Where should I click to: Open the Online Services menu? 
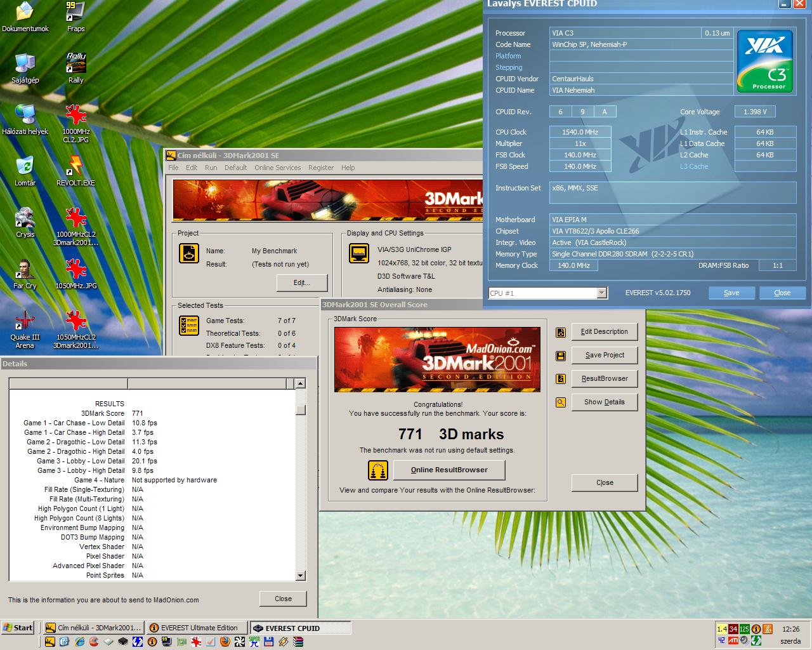point(278,168)
